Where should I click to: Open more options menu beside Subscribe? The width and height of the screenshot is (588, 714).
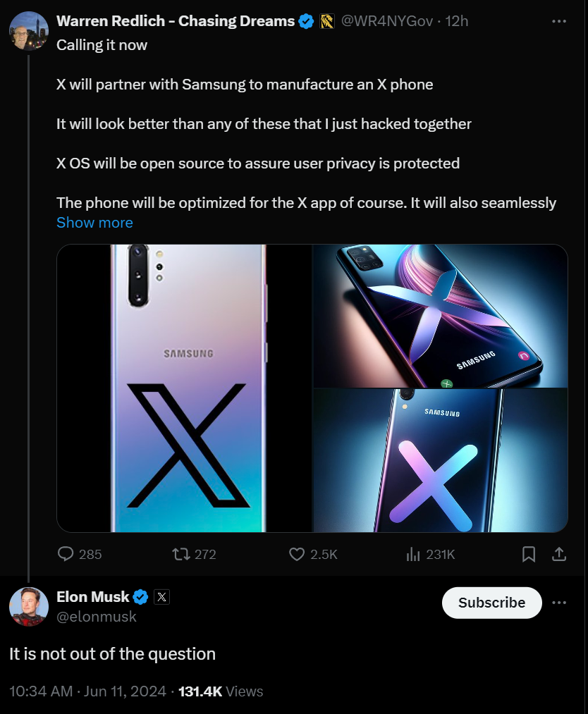559,603
